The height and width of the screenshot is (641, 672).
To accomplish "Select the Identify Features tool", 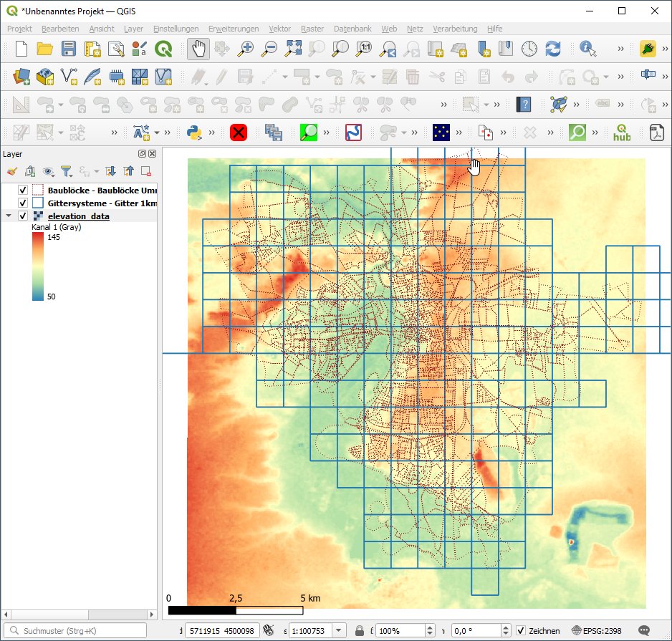I will tap(587, 49).
